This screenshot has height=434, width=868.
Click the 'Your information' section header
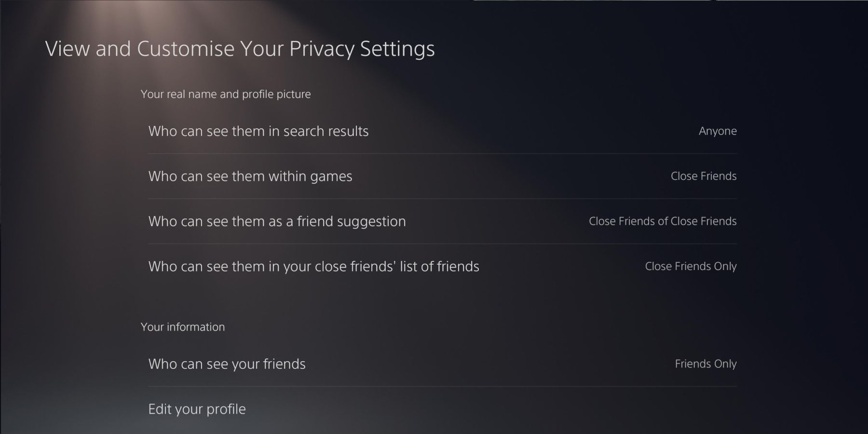point(182,326)
